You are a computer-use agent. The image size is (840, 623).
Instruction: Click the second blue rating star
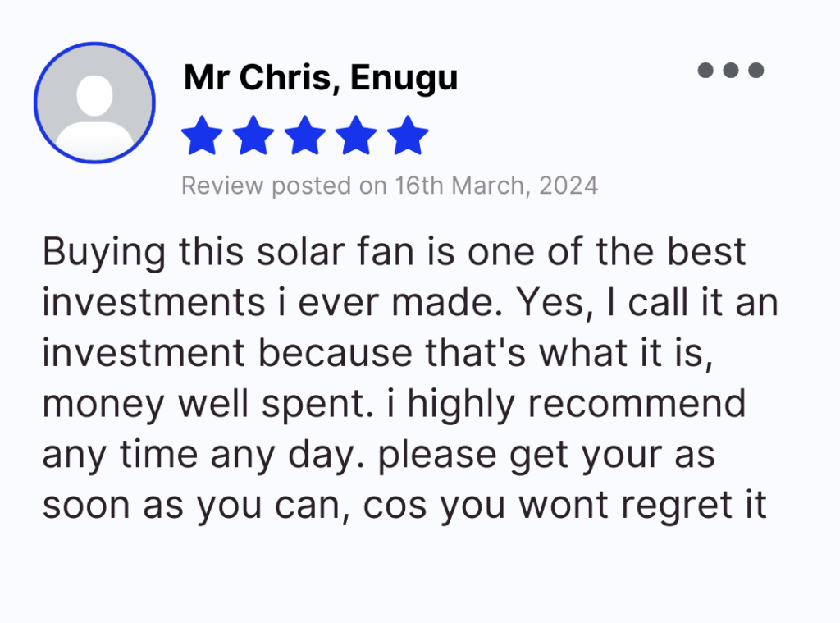pyautogui.click(x=253, y=135)
